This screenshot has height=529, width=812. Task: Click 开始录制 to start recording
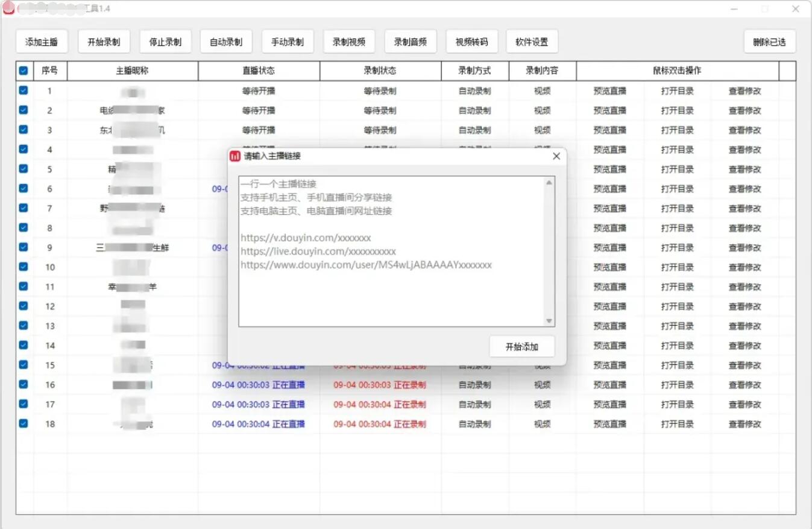[104, 41]
